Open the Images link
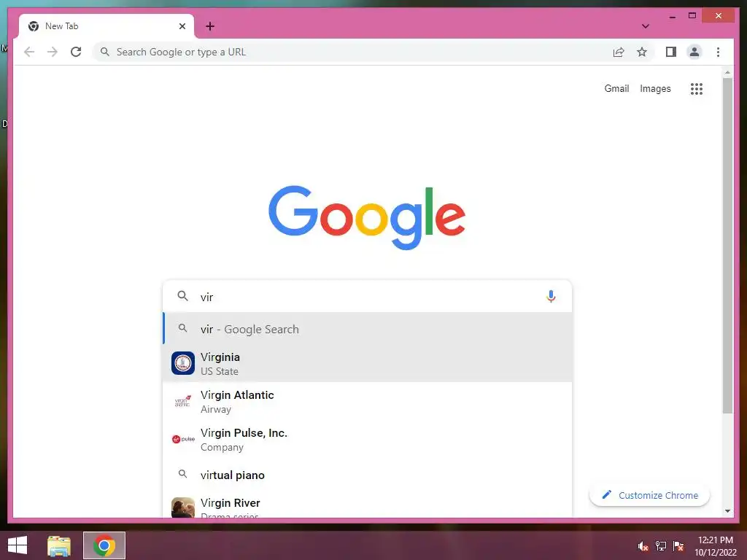Viewport: 747px width, 560px height. click(x=655, y=88)
